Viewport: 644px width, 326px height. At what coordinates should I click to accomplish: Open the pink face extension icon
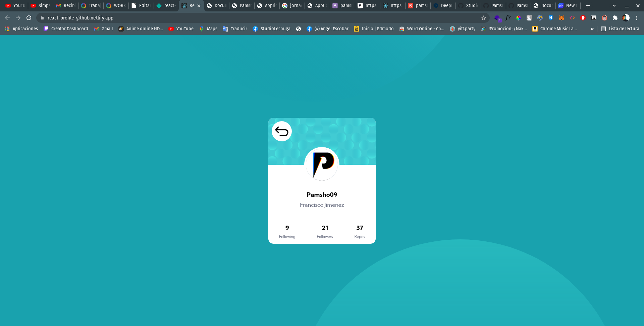click(604, 18)
